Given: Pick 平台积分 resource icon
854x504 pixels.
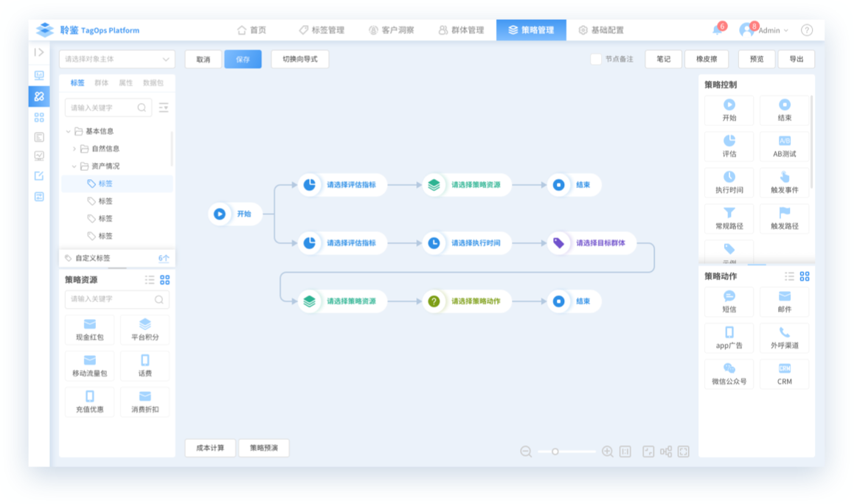Looking at the screenshot, I should 145,330.
